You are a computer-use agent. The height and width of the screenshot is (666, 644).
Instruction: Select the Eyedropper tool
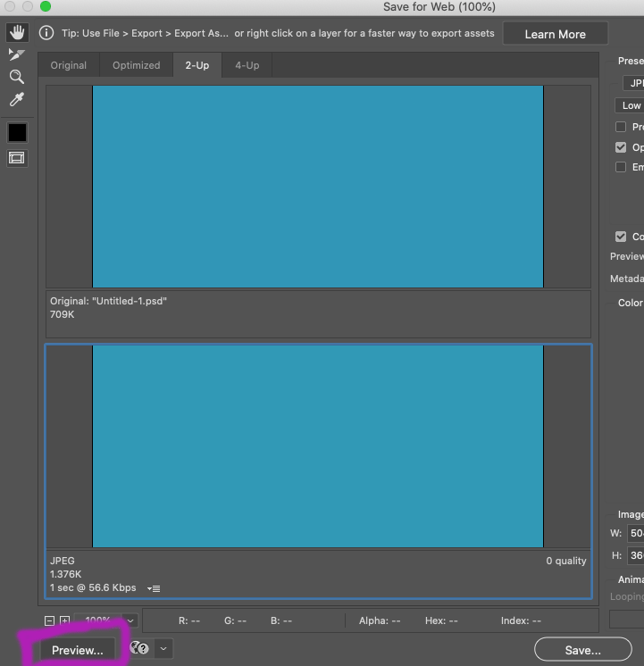(x=17, y=99)
